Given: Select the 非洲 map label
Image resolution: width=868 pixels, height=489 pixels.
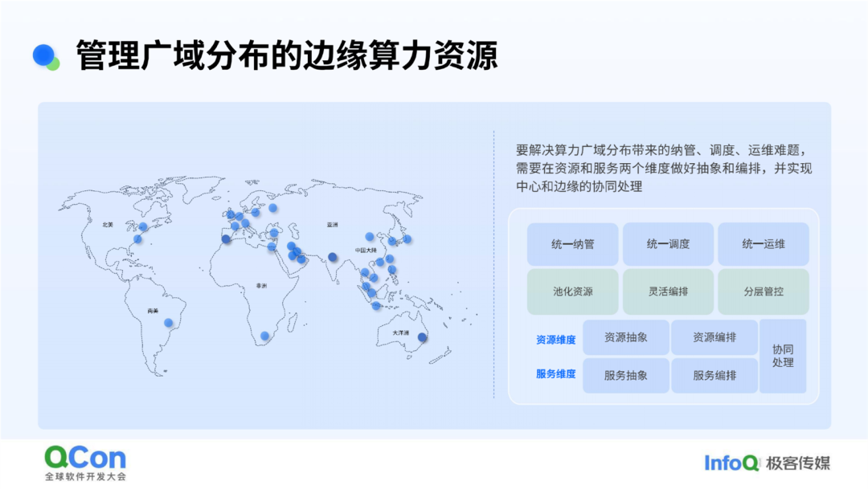Looking at the screenshot, I should tap(261, 285).
